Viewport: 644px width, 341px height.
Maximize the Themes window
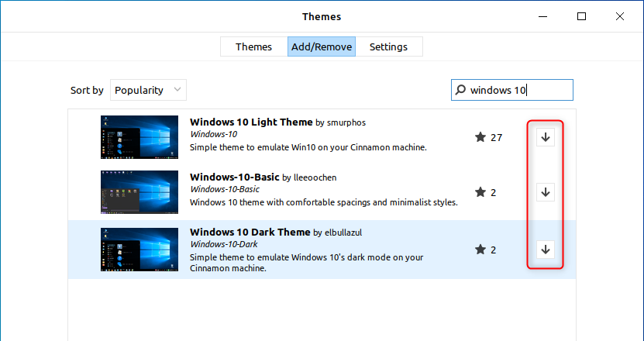click(x=581, y=16)
